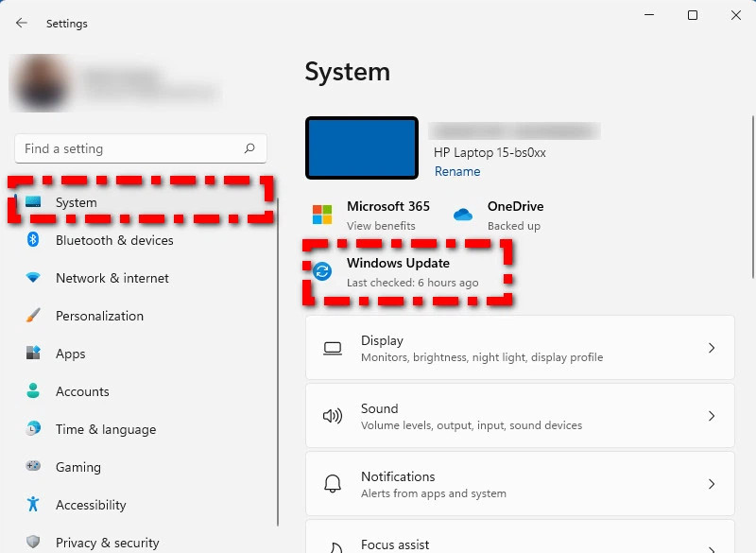
Task: Open the Sound settings chevron
Action: click(712, 416)
